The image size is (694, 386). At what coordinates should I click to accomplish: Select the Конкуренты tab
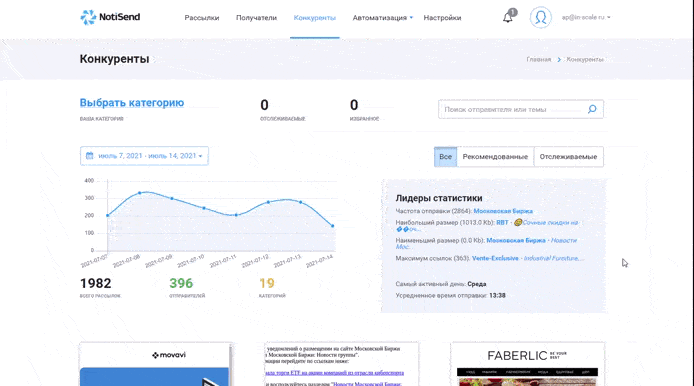[x=315, y=18]
